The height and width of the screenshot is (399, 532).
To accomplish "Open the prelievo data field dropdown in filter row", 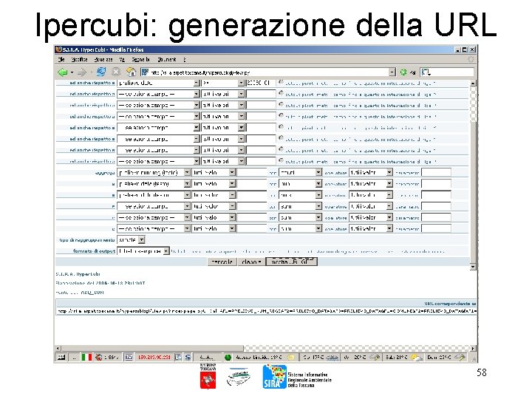I will (x=159, y=83).
